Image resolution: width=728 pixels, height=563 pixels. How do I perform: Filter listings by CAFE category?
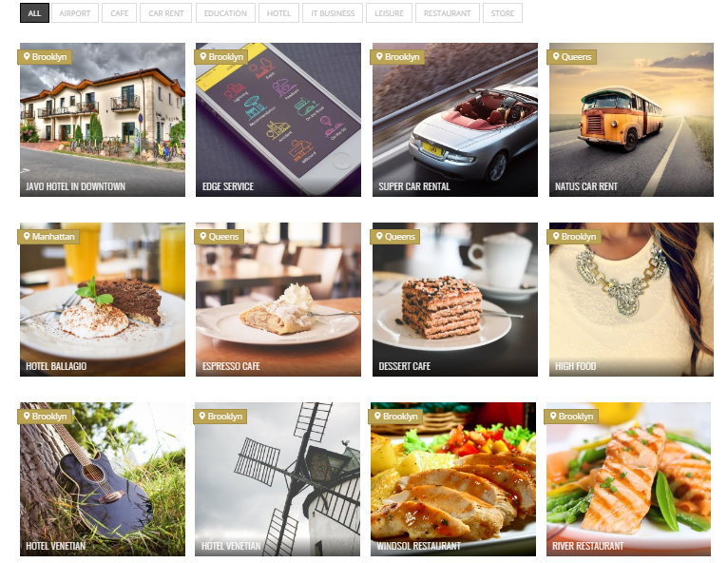point(120,13)
